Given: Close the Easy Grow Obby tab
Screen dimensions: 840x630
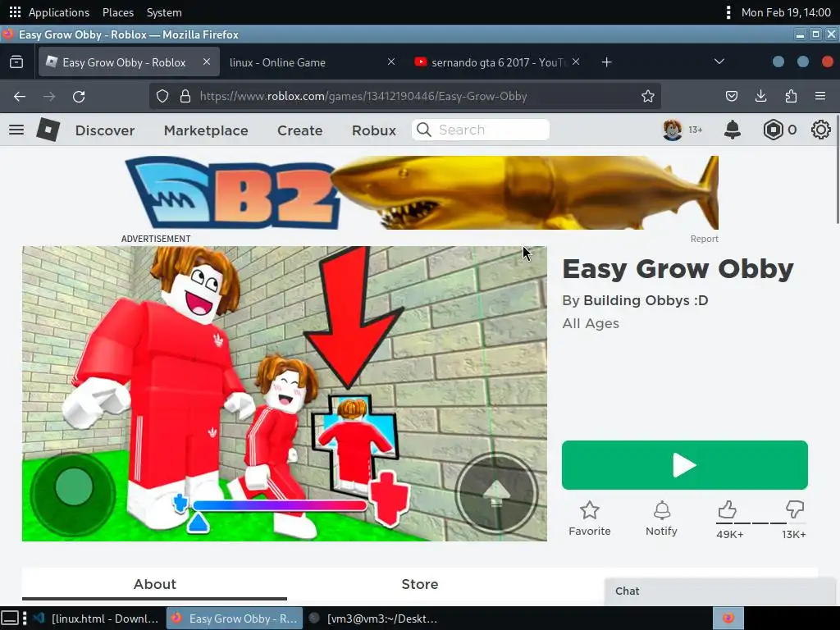Looking at the screenshot, I should pyautogui.click(x=206, y=62).
